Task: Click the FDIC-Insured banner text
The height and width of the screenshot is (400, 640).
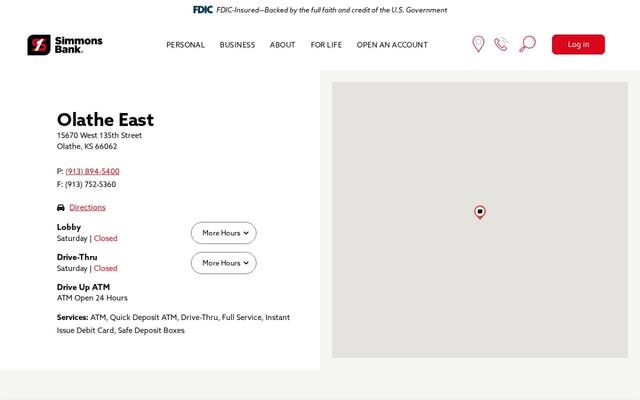Action: [x=332, y=10]
